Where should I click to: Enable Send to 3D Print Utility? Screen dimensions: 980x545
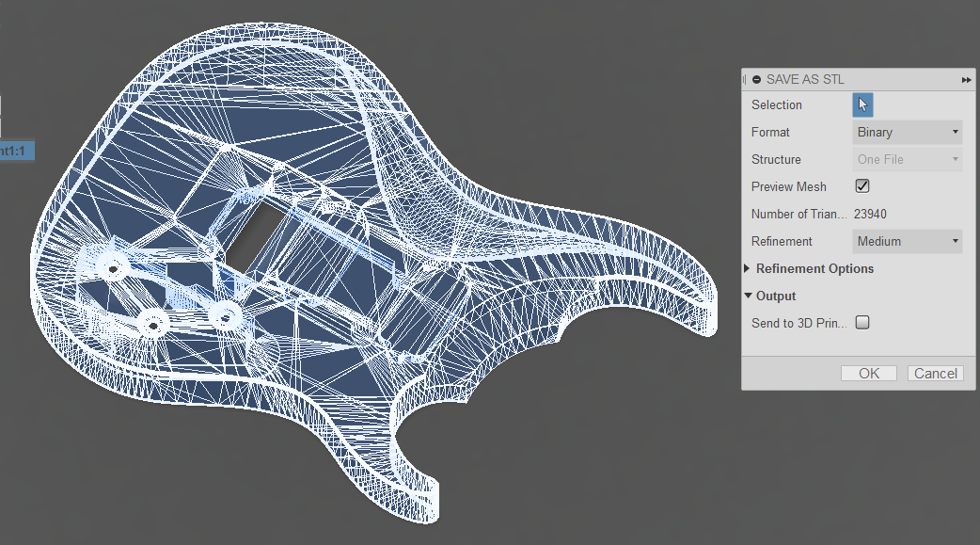click(861, 322)
